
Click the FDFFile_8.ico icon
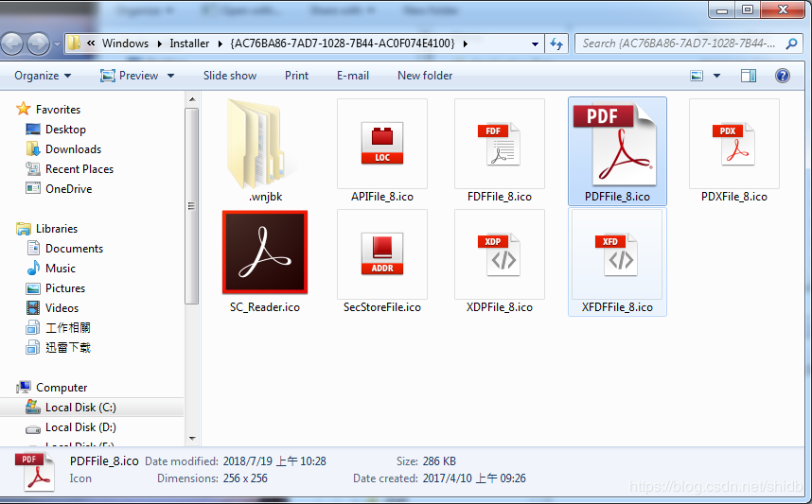coord(499,144)
